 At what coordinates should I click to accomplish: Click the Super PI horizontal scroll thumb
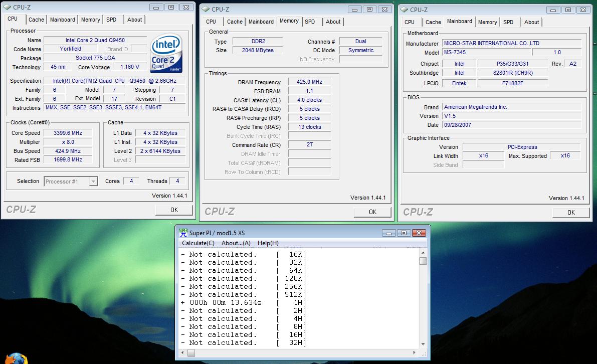point(191,353)
